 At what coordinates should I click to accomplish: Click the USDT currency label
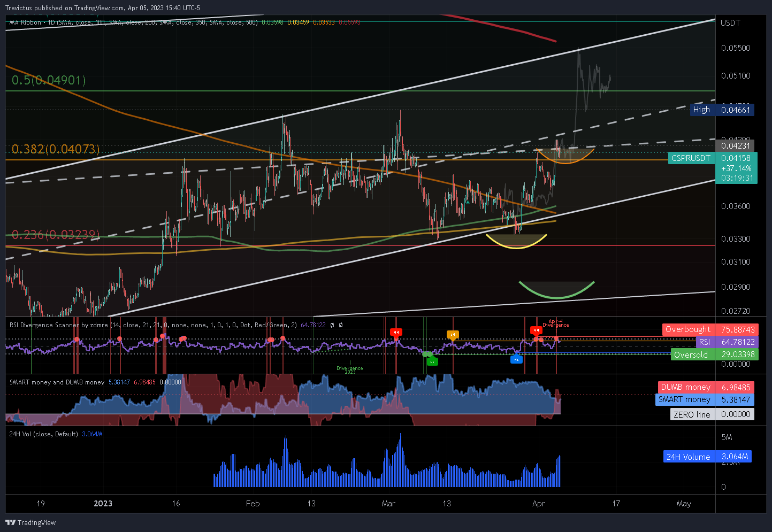[x=730, y=22]
